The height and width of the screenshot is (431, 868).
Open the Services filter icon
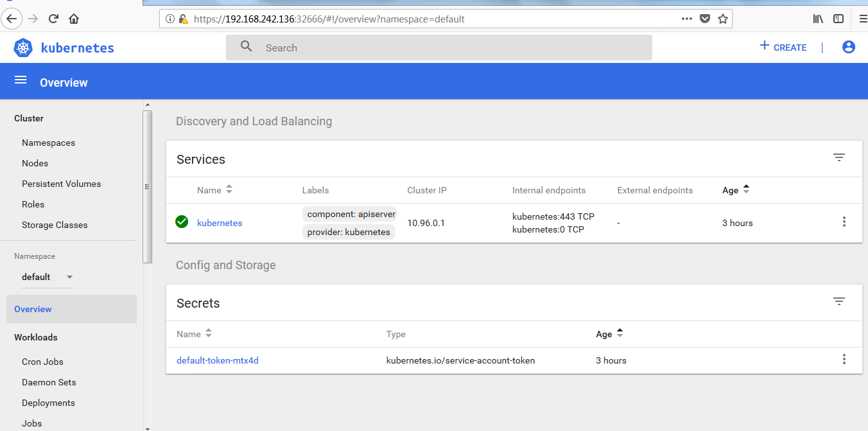coord(839,157)
